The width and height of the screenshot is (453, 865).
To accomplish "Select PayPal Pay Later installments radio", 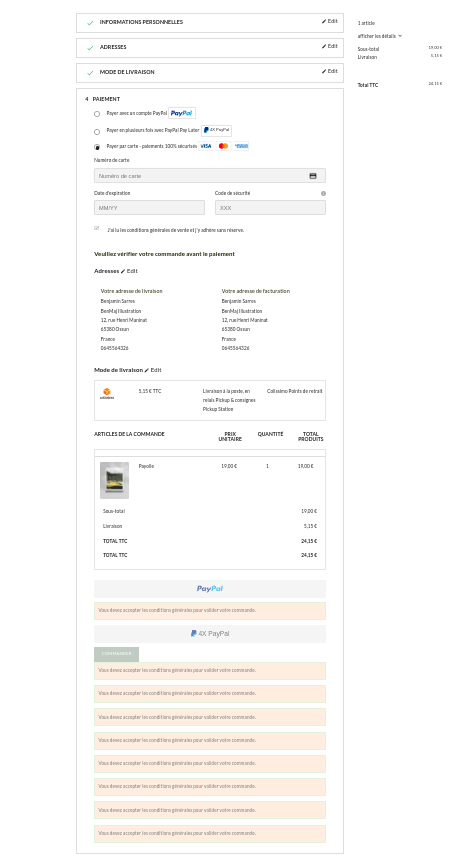I will coord(97,132).
